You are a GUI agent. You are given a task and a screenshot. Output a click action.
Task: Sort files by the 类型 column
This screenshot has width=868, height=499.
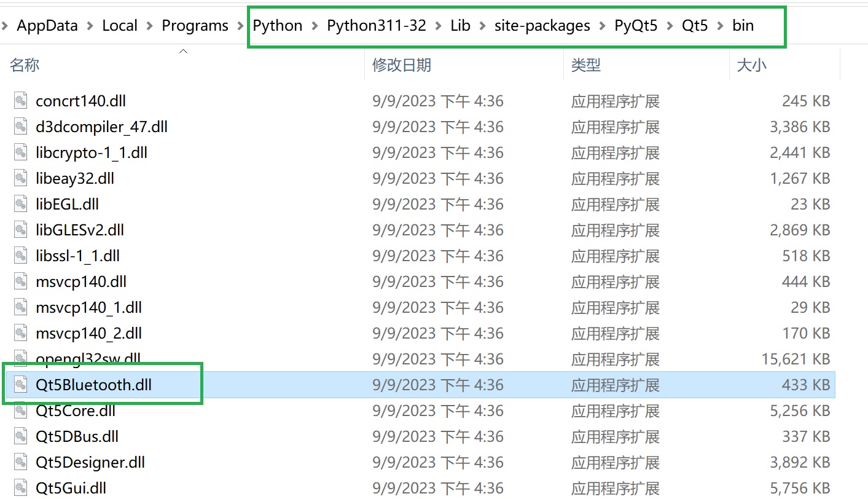pyautogui.click(x=586, y=65)
